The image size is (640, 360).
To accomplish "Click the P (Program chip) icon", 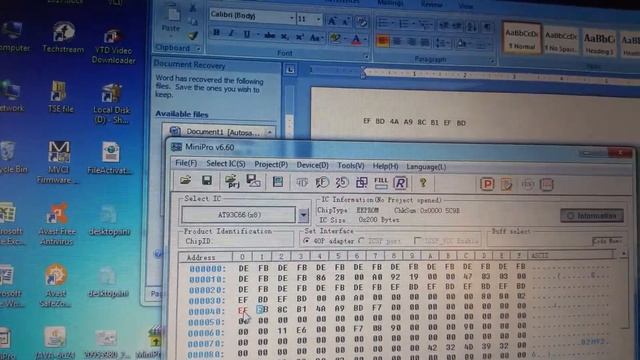I will pos(487,184).
